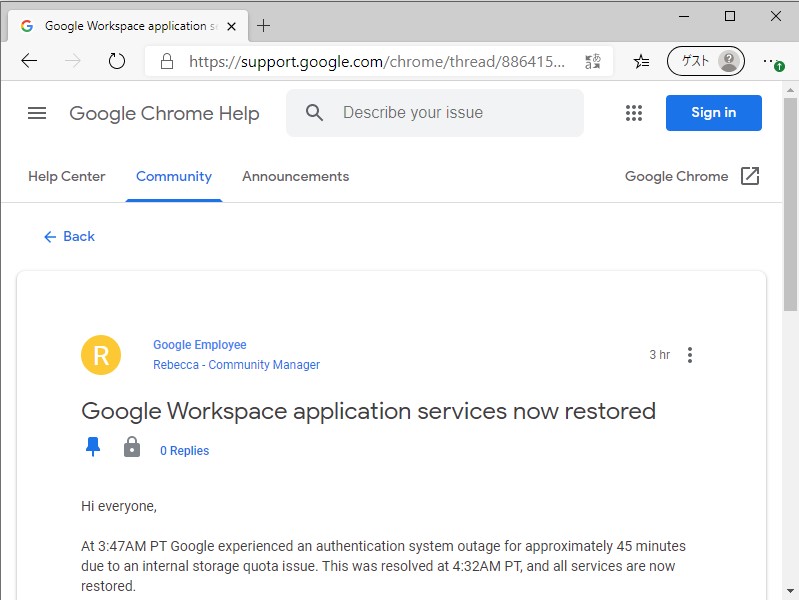799x600 pixels.
Task: Open the post's three-dot options menu
Action: click(x=690, y=355)
